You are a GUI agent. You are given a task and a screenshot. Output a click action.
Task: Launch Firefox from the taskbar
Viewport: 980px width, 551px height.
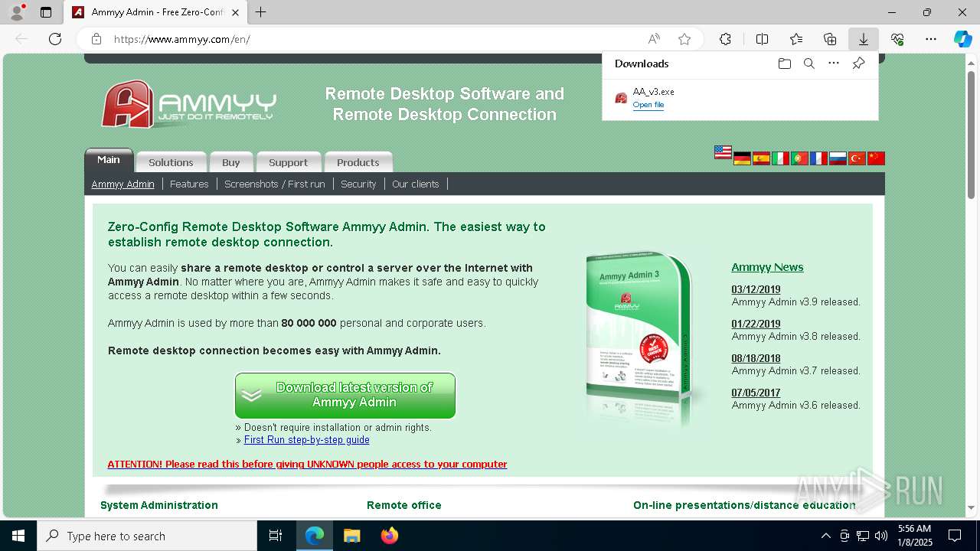(389, 536)
